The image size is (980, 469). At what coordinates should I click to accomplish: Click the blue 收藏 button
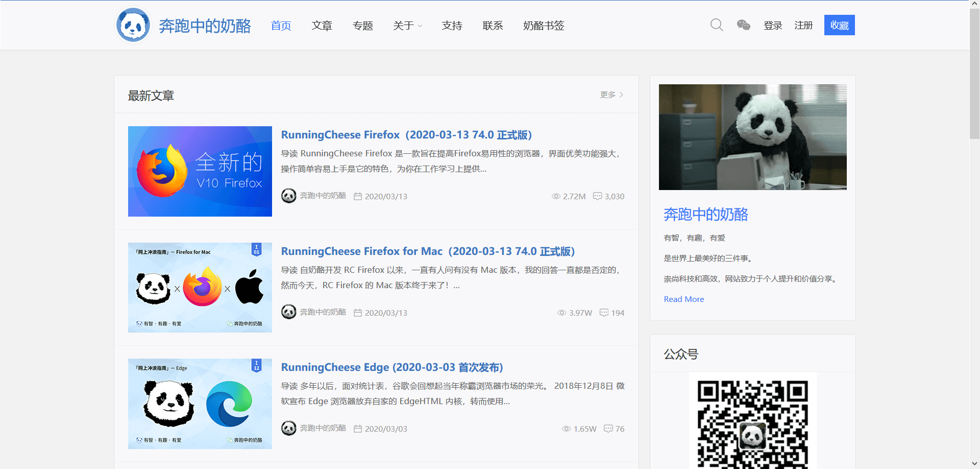point(839,25)
